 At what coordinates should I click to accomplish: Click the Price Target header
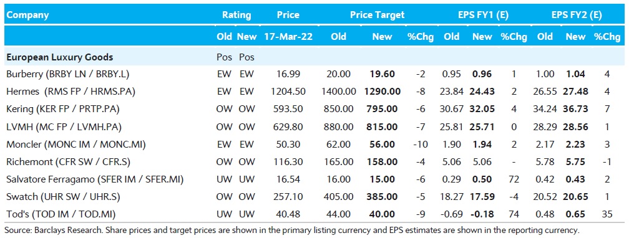pos(377,15)
